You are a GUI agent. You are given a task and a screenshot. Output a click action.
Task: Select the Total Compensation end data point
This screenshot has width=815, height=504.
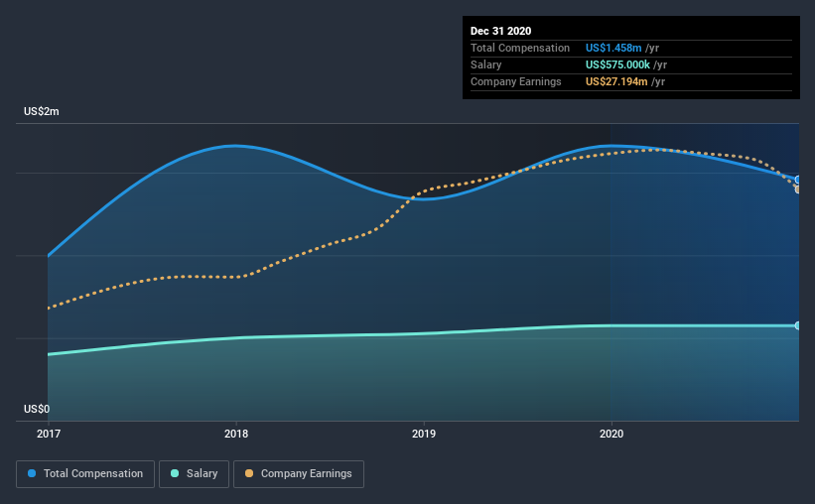pyautogui.click(x=798, y=180)
